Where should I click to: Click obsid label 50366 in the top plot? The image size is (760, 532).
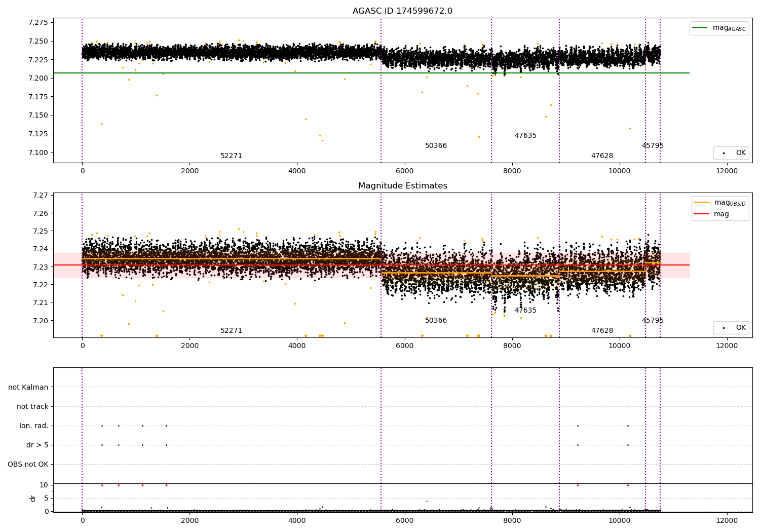point(436,146)
